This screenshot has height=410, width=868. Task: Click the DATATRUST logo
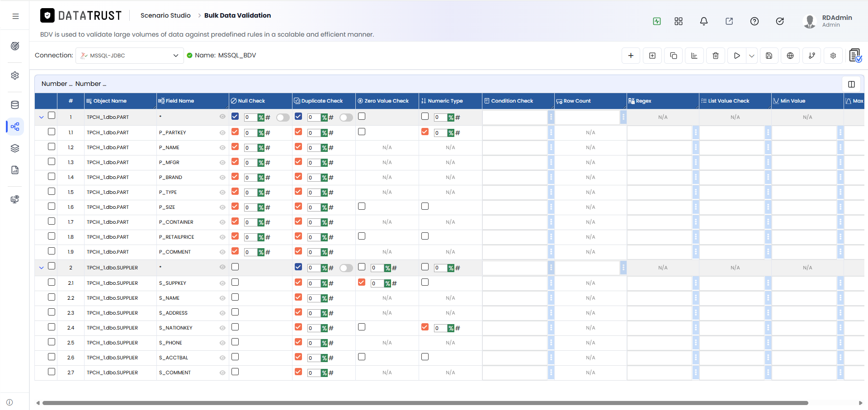81,16
